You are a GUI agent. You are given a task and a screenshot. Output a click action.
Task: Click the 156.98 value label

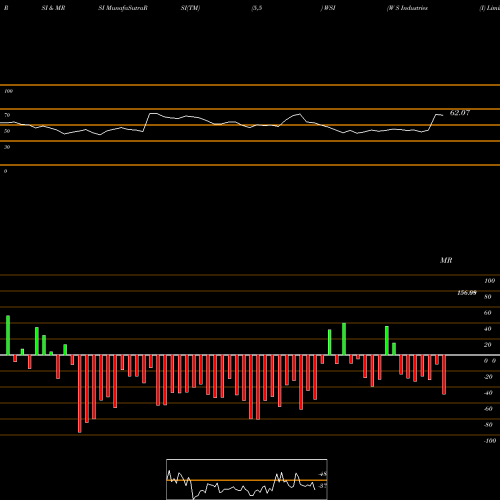467,293
